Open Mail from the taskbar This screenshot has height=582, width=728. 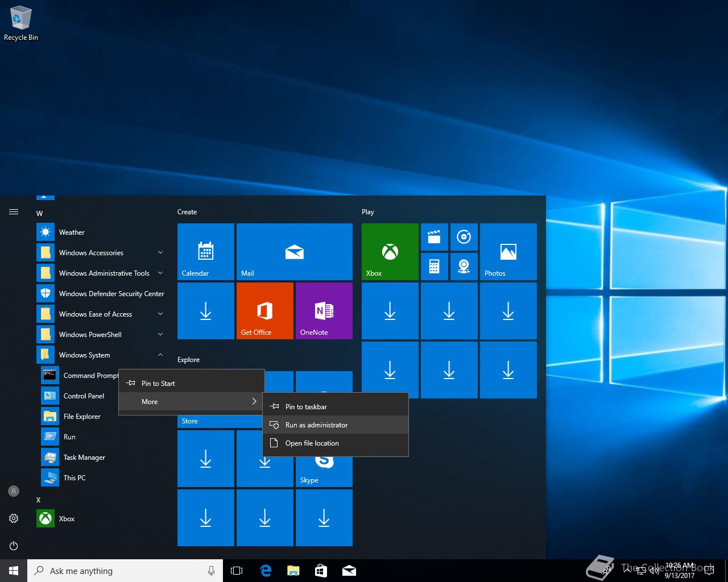[x=349, y=571]
